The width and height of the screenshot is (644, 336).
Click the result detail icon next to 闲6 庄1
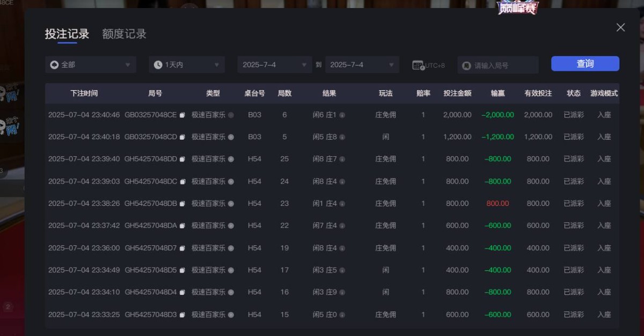coord(342,114)
